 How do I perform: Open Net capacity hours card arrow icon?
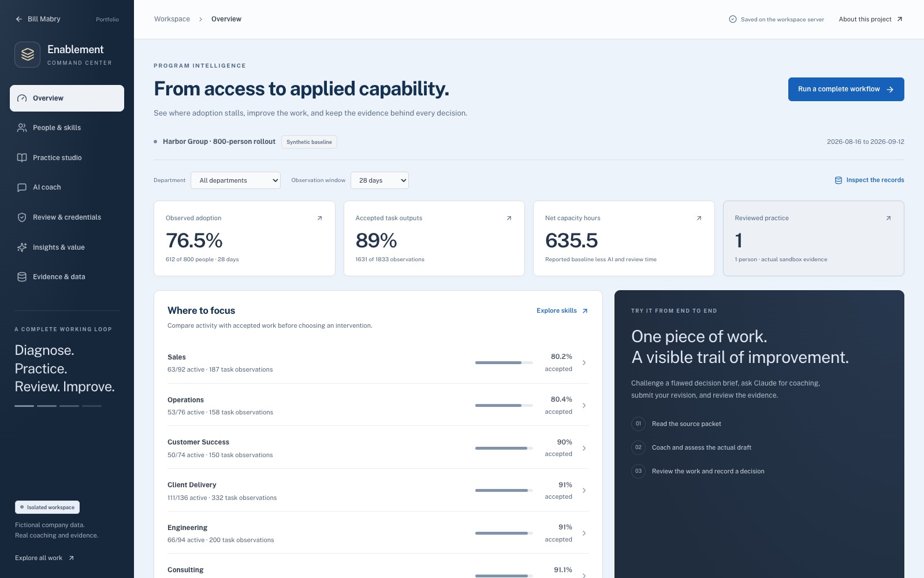click(x=699, y=218)
